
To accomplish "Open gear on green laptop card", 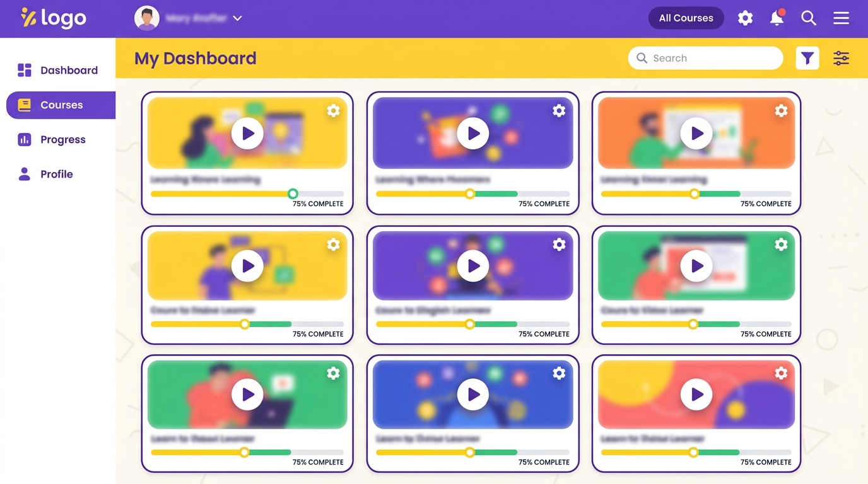I will pyautogui.click(x=333, y=373).
